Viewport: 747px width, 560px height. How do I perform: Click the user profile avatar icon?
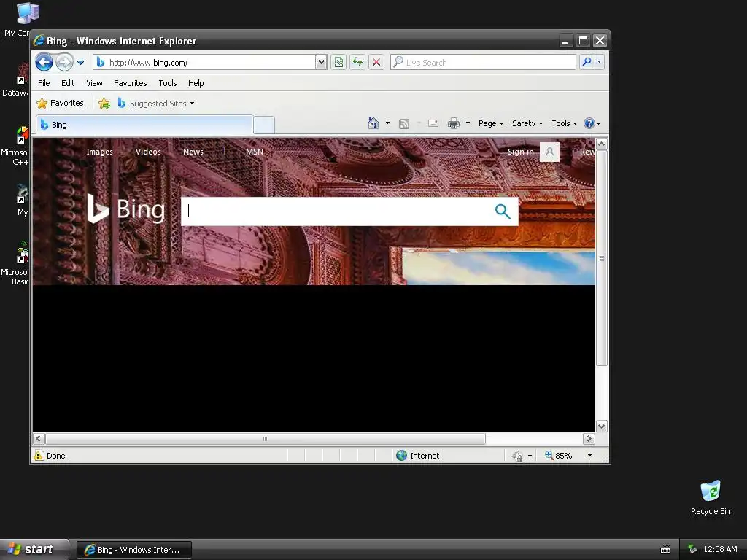pos(550,152)
